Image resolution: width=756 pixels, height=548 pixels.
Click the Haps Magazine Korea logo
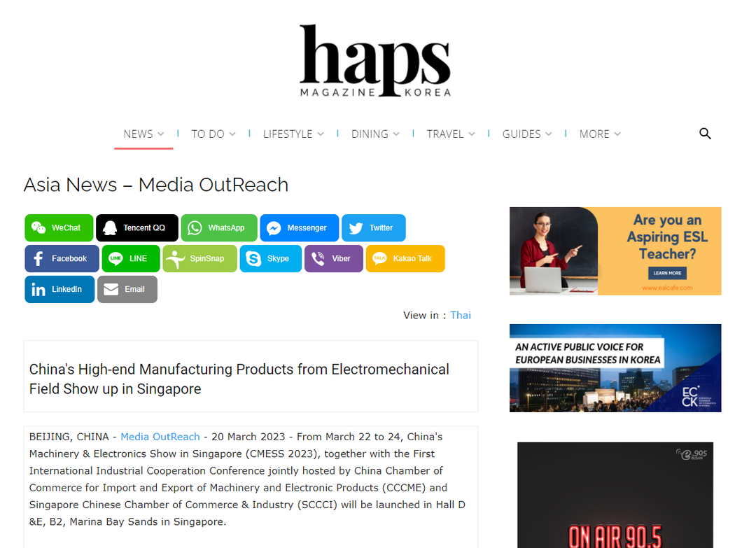coord(375,61)
